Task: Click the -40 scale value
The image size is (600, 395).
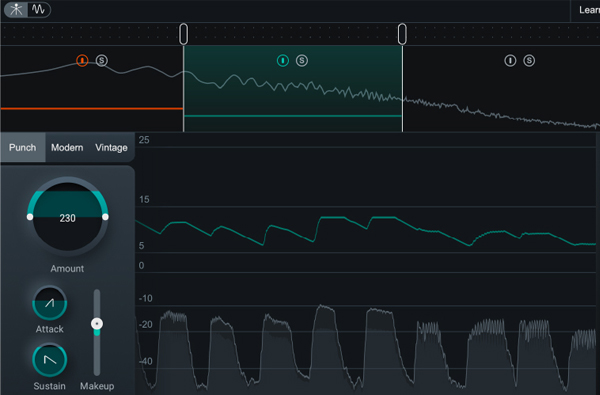Action: (x=145, y=361)
